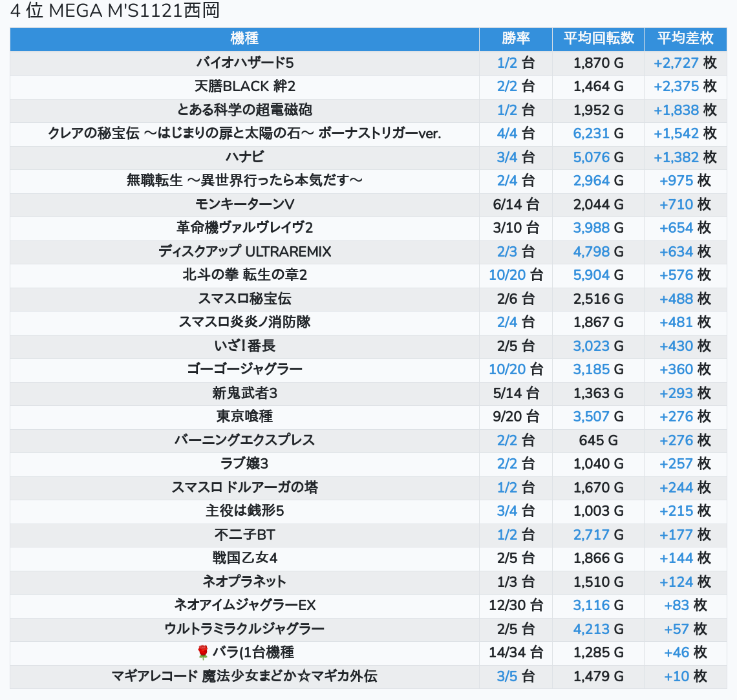The height and width of the screenshot is (700, 737).
Task: Click the ゴーゴージャグラー machine name
Action: [244, 370]
